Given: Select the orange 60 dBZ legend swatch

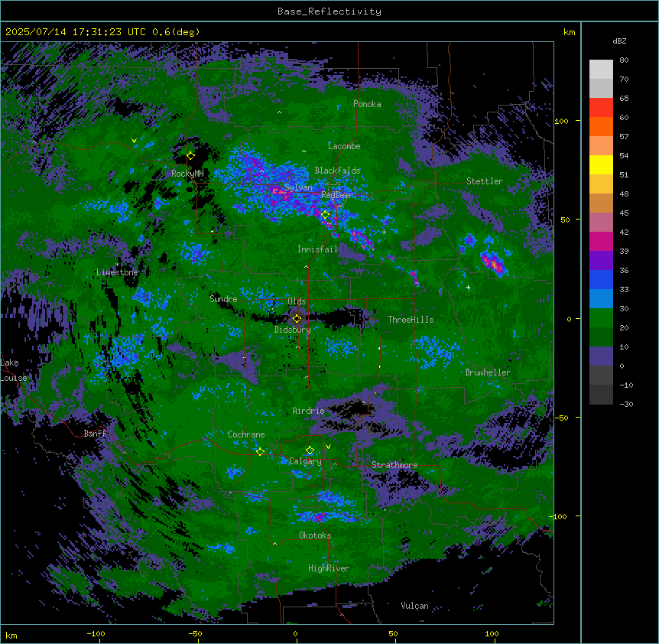Looking at the screenshot, I should 601,126.
